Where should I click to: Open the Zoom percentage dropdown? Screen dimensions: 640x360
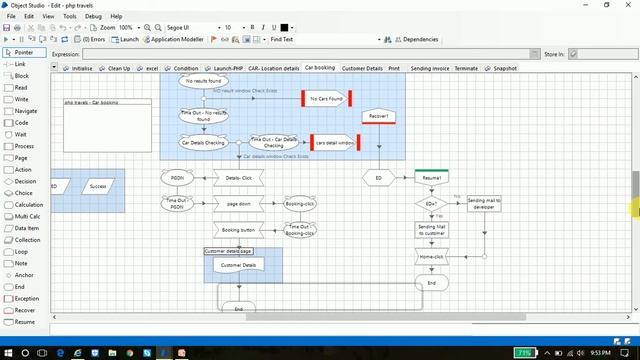click(x=139, y=28)
